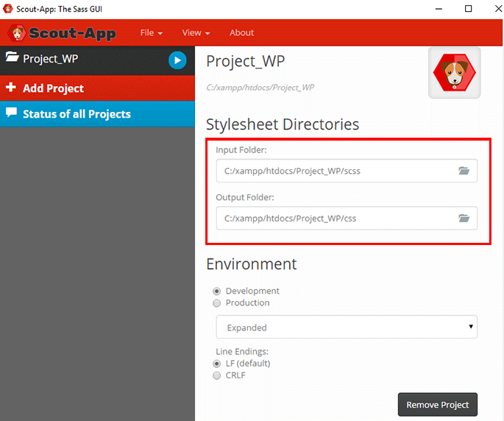Select the Development environment radio button
Viewport: 504px width, 421px height.
(x=216, y=291)
